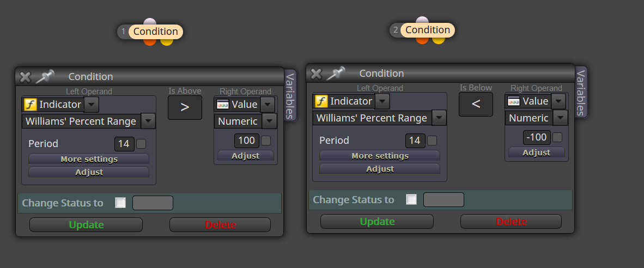Click Delete in the left Condition panel
This screenshot has height=268, width=644.
[220, 225]
